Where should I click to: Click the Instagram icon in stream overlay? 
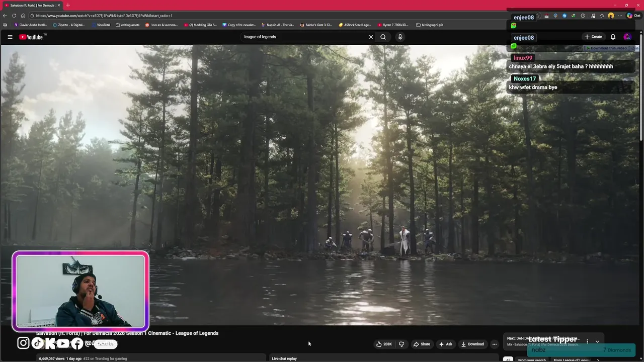[23, 343]
